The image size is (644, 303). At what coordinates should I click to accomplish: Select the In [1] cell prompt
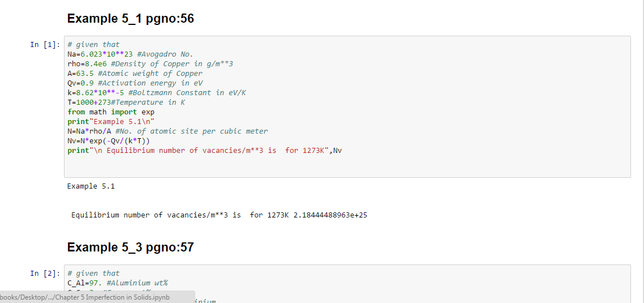tap(43, 45)
